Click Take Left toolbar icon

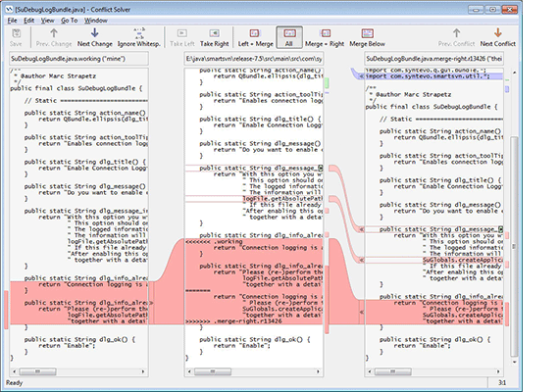[182, 37]
